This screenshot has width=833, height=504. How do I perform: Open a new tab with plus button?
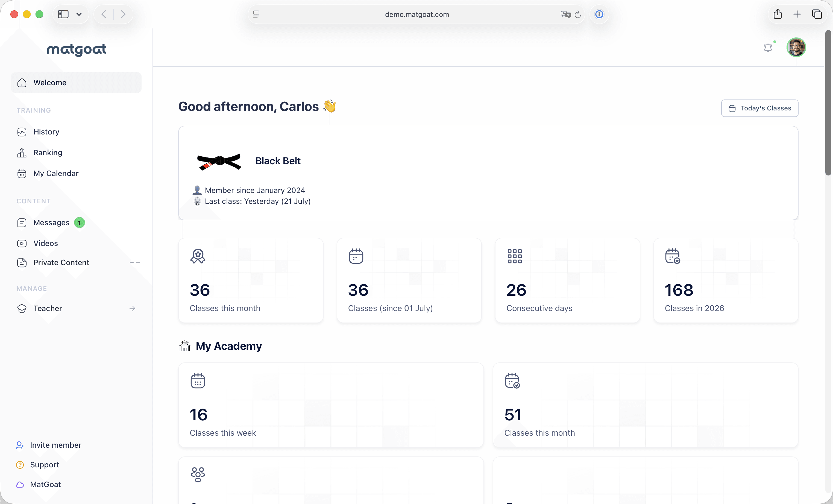coord(797,14)
